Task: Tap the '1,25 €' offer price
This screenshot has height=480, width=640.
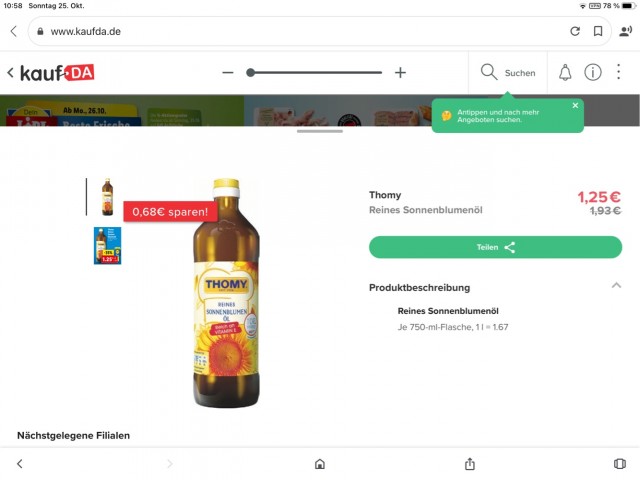Action: (599, 197)
